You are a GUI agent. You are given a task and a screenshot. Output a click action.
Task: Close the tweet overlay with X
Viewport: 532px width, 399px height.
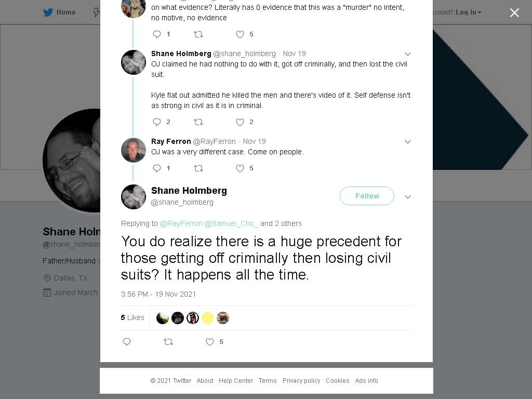point(514,12)
